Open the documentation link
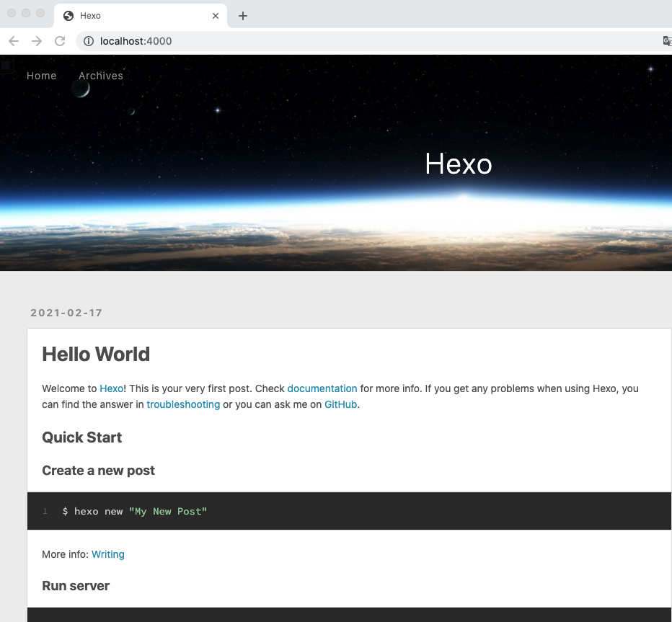Image resolution: width=672 pixels, height=622 pixels. pyautogui.click(x=322, y=388)
